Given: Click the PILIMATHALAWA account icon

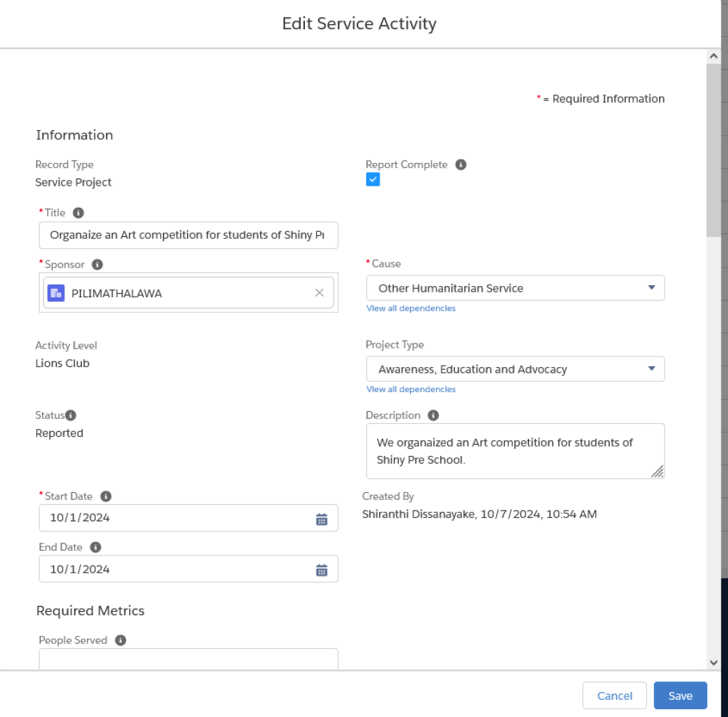Looking at the screenshot, I should tap(56, 293).
